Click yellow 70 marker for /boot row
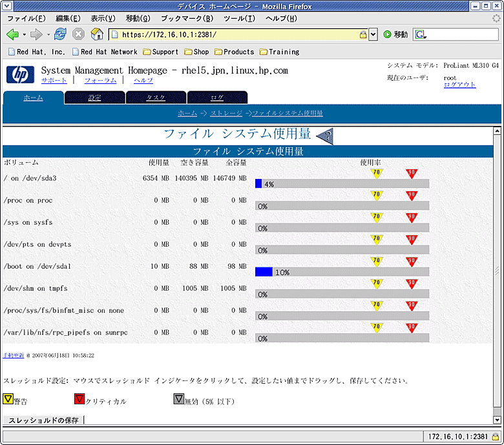 (x=377, y=262)
